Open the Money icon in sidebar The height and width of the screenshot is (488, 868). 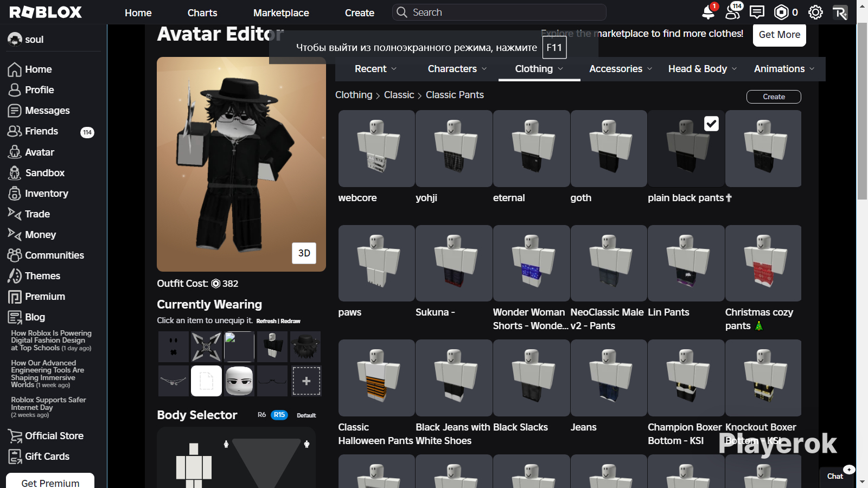15,235
